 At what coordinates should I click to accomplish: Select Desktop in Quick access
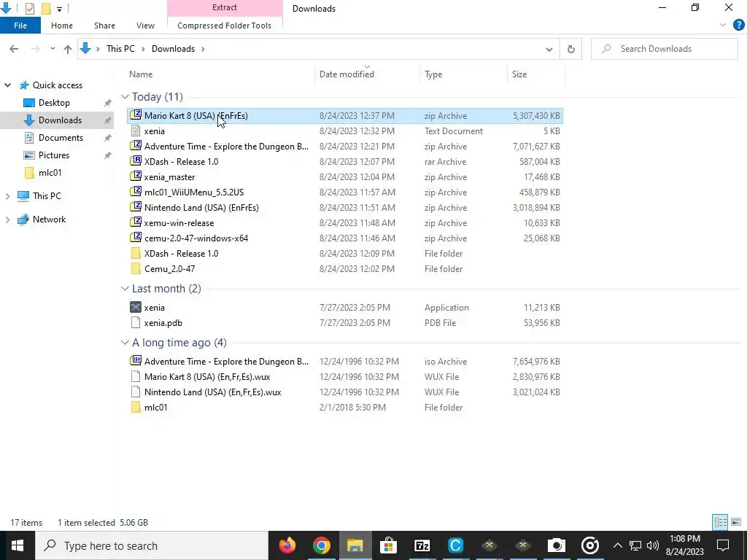[x=54, y=103]
